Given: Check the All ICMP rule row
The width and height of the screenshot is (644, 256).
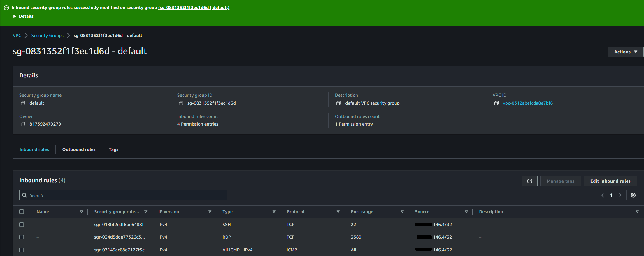Looking at the screenshot, I should tap(22, 250).
